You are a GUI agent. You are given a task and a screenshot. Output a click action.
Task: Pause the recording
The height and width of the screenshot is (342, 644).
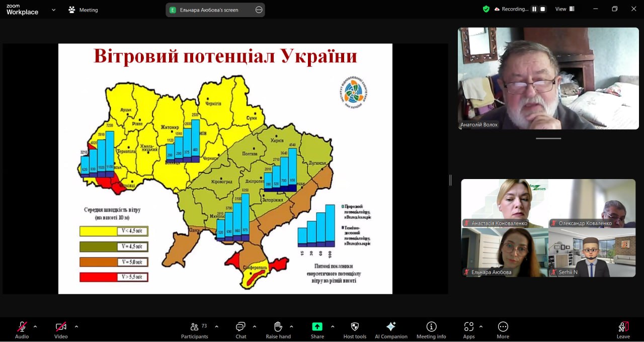click(x=534, y=9)
